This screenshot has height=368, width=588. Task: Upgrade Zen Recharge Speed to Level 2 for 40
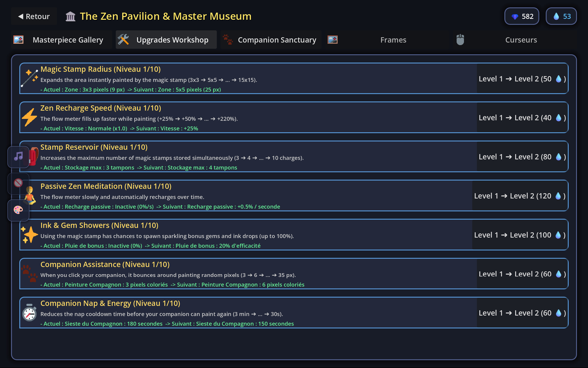tap(522, 118)
